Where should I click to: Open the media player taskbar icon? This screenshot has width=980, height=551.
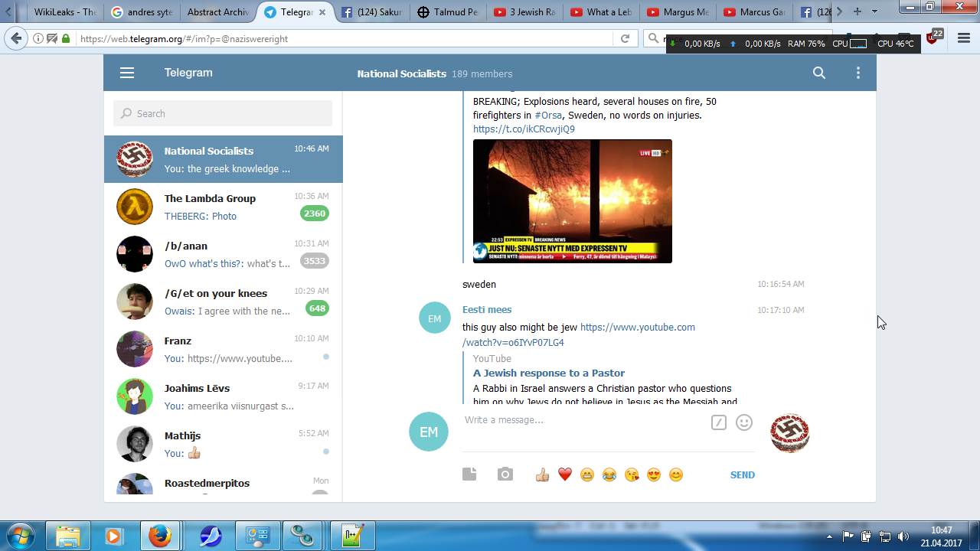click(113, 536)
